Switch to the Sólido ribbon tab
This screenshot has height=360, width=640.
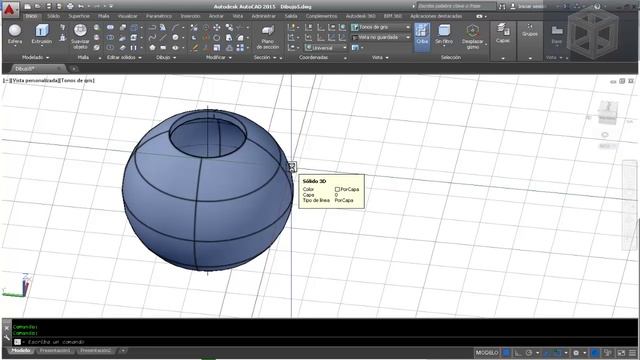53,16
